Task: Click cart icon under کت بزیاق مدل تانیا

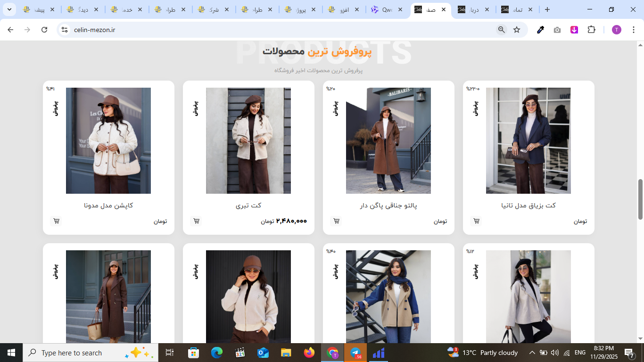Action: (477, 221)
